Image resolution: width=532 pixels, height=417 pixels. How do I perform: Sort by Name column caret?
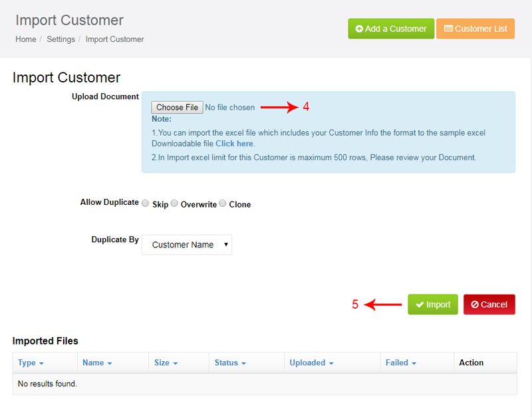point(110,363)
